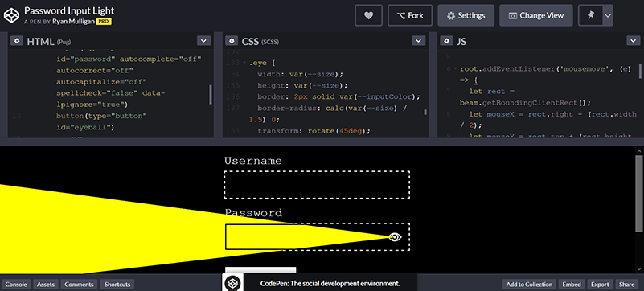Click the Password label text
Viewport: 644px width, 291px height.
(x=253, y=213)
